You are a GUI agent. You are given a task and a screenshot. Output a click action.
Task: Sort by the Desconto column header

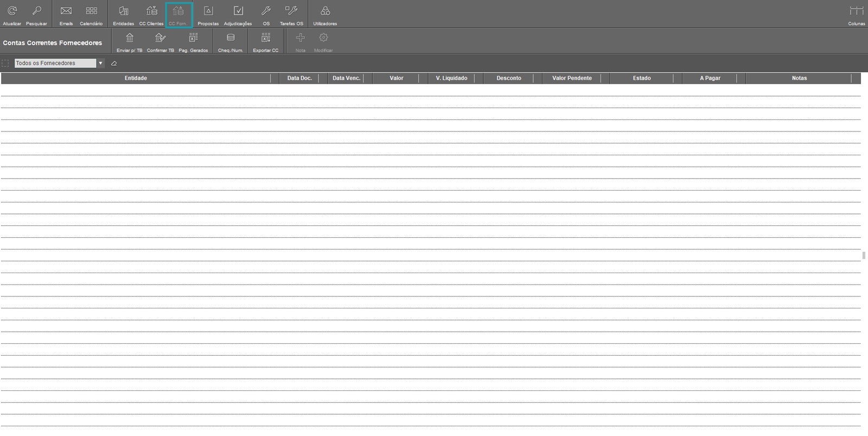[x=509, y=78]
